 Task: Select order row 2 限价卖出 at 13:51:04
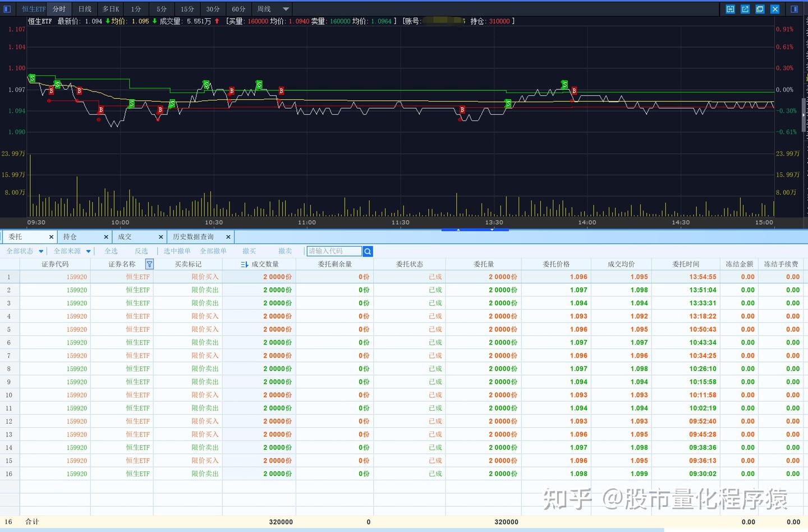click(404, 290)
